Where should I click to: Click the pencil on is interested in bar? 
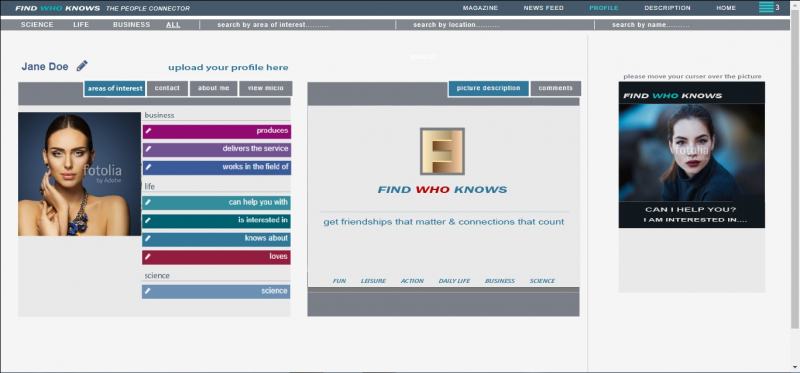click(x=148, y=220)
